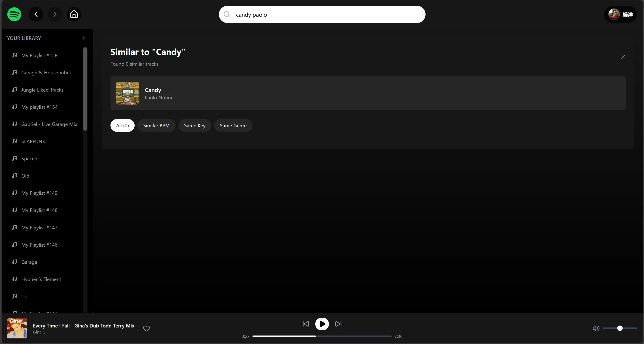Open Paolo Nutini artist link
The height and width of the screenshot is (344, 644).
(x=158, y=98)
